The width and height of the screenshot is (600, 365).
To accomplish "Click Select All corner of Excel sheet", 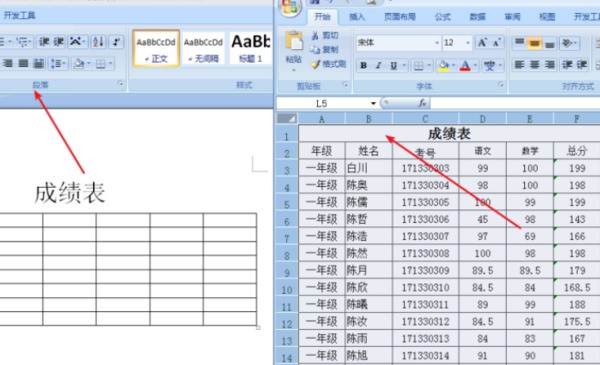I will point(287,119).
